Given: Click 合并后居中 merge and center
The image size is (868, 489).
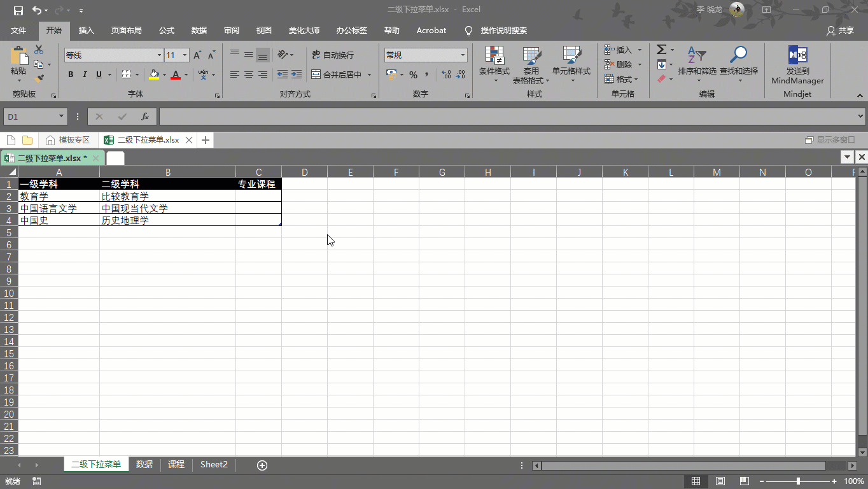Looking at the screenshot, I should (336, 74).
